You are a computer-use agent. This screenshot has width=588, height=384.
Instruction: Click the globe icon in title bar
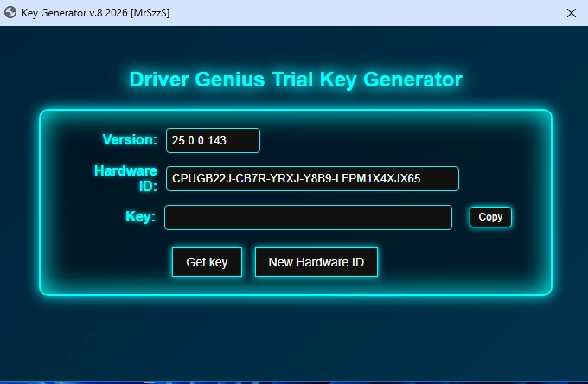coord(10,13)
